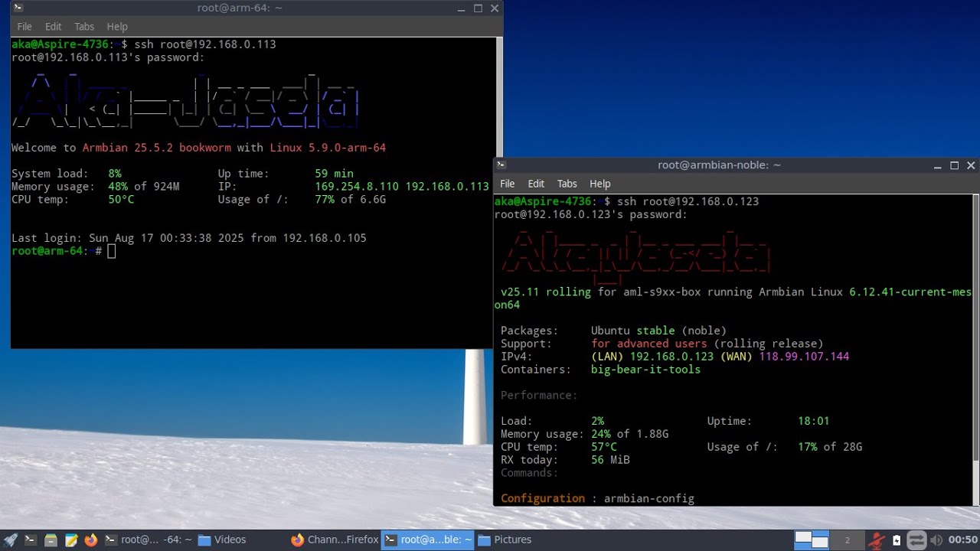Viewport: 980px width, 551px height.
Task: Open Edit menu in arm-64 terminal
Action: [53, 26]
